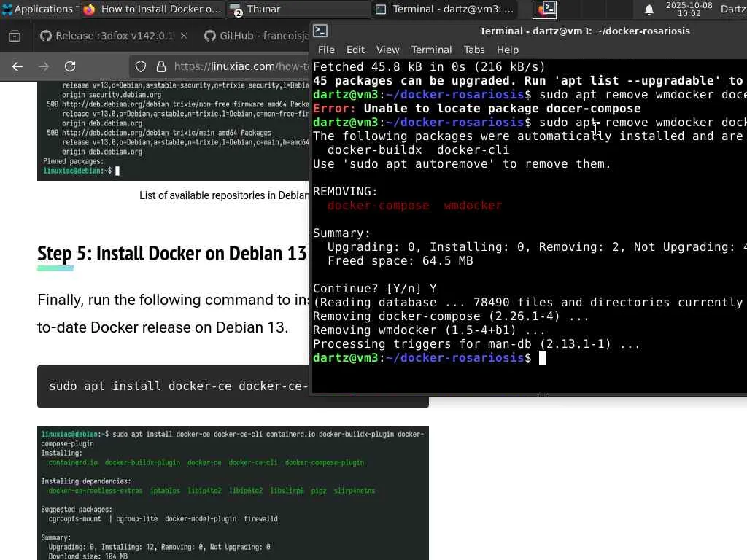Viewport: 747px width, 560px height.
Task: Open the notification bell in the panel
Action: (x=649, y=9)
